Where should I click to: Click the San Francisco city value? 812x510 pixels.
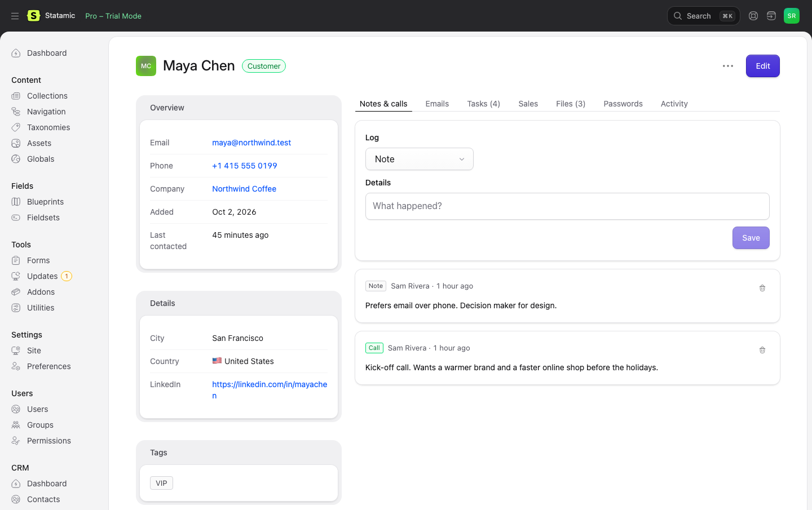click(x=237, y=338)
